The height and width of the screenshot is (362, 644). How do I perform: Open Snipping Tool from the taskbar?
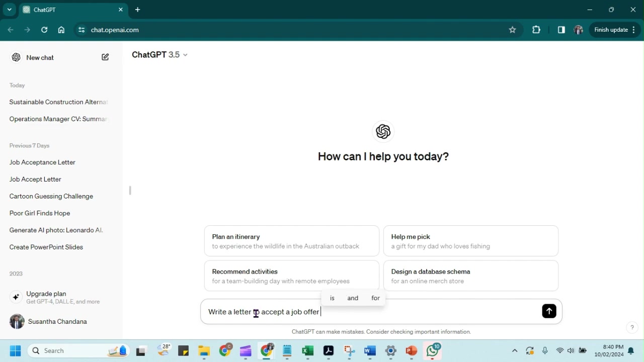point(350,351)
